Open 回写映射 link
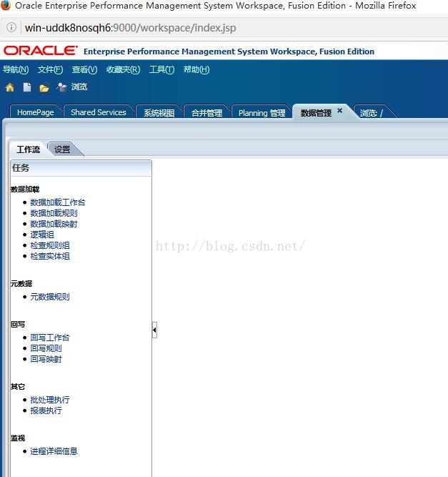 [x=46, y=359]
